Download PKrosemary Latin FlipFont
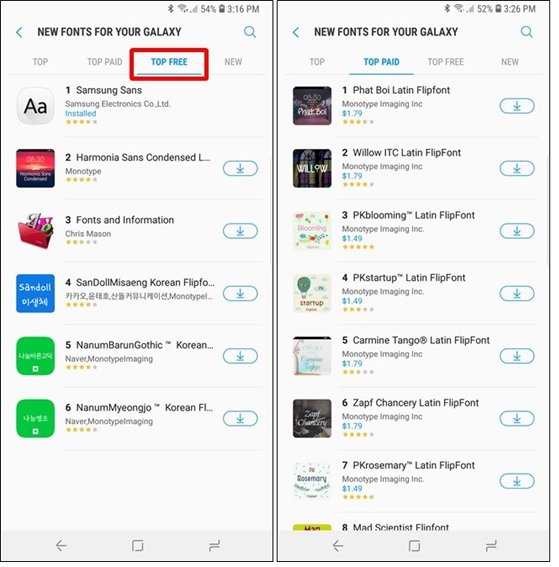The height and width of the screenshot is (567, 559). coord(517,481)
